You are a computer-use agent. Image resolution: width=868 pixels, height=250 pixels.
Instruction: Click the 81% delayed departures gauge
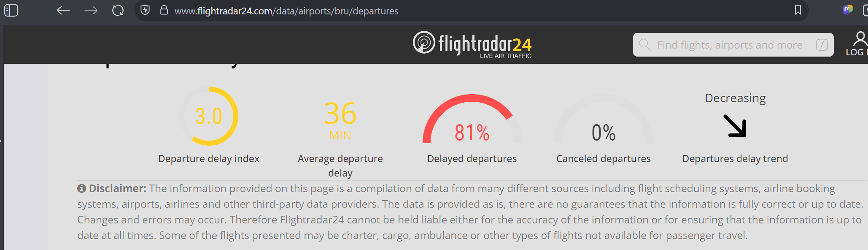point(472,120)
